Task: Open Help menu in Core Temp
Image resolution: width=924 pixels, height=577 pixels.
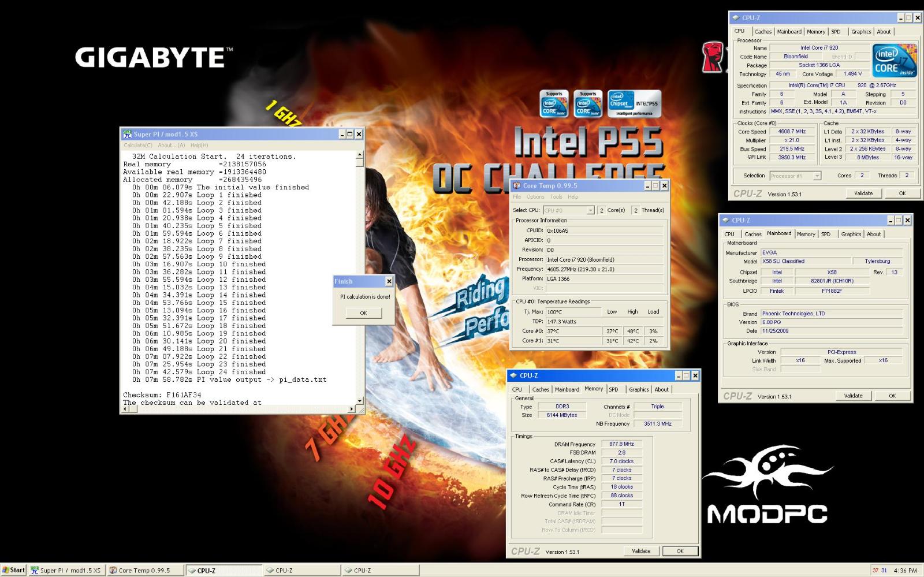Action: point(573,197)
